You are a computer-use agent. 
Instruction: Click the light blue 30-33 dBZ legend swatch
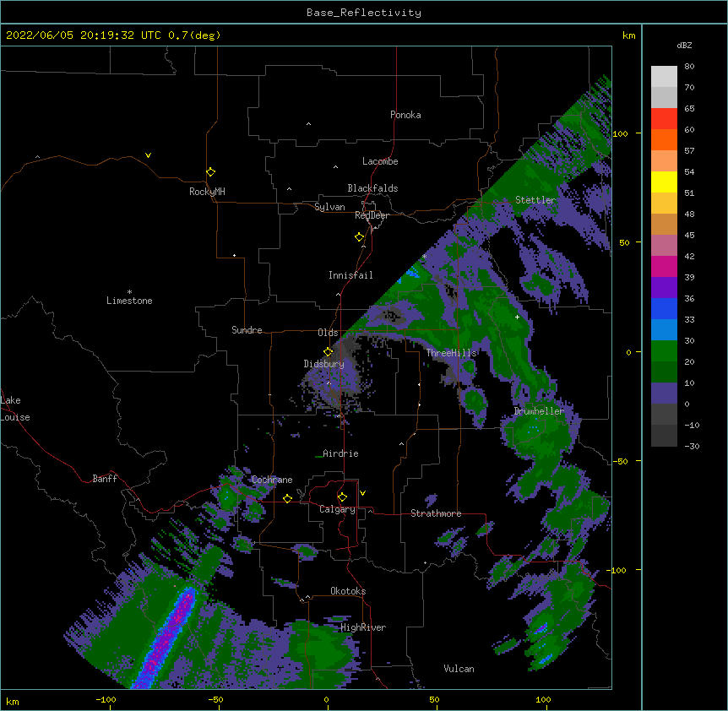point(664,330)
